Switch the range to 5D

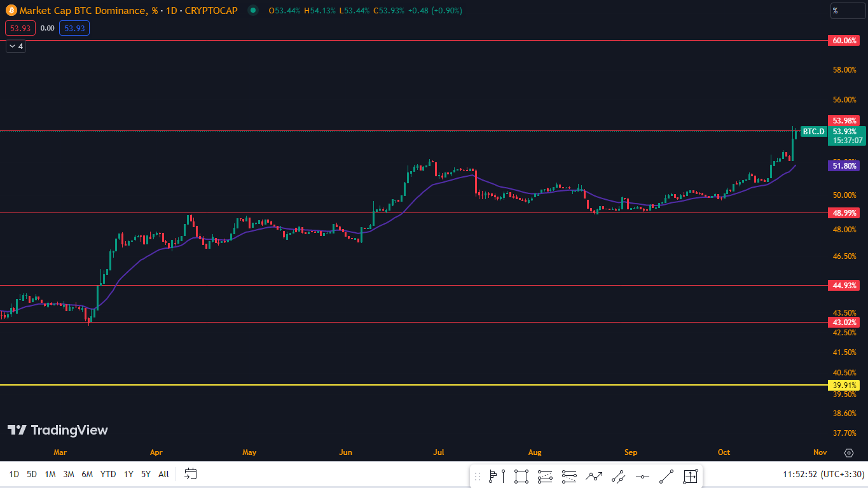pyautogui.click(x=32, y=474)
